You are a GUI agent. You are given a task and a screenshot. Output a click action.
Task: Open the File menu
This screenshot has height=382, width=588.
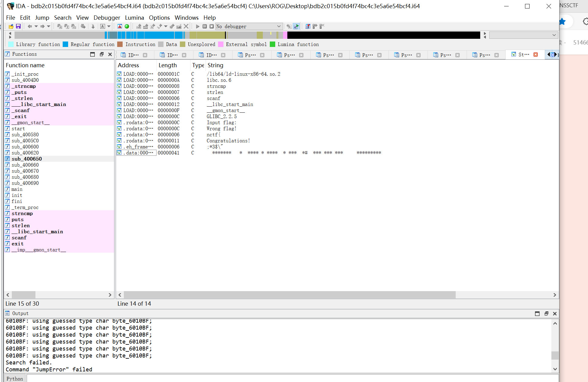11,18
